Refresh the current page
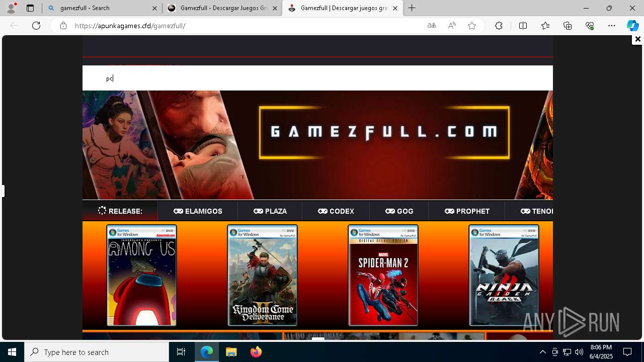The height and width of the screenshot is (362, 644). [36, 26]
